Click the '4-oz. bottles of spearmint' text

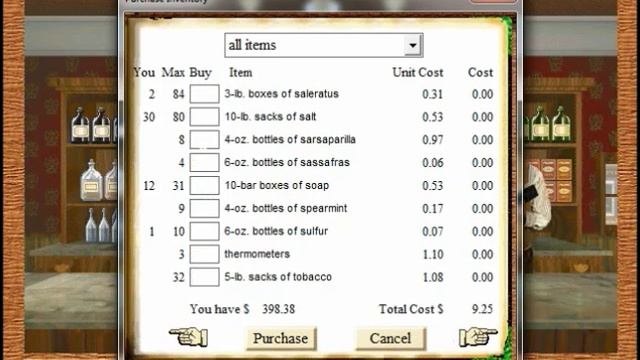(x=286, y=208)
